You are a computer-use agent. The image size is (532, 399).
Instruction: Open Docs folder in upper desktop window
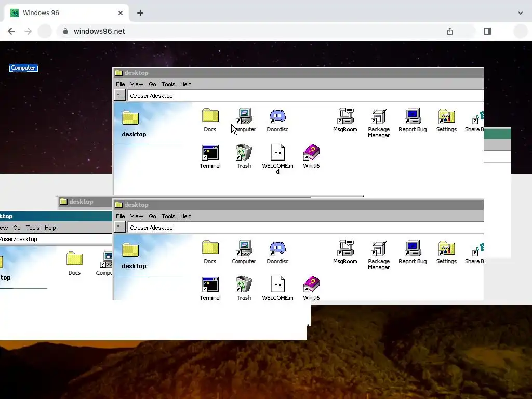pyautogui.click(x=210, y=120)
